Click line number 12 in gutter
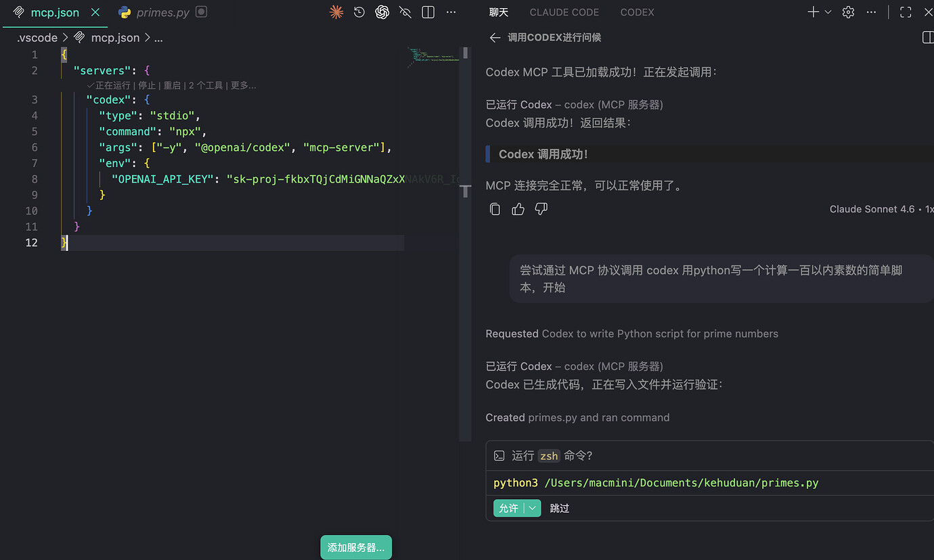Image resolution: width=934 pixels, height=560 pixels. coord(31,243)
